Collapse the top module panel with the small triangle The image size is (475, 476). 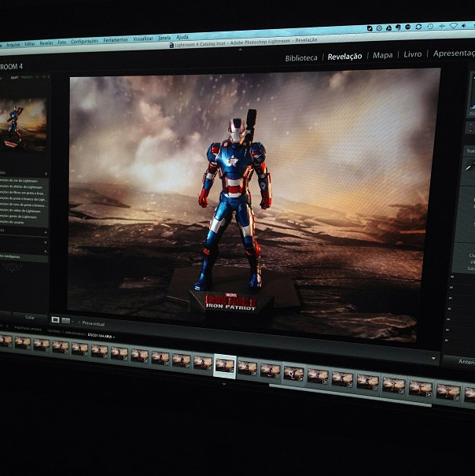click(x=241, y=50)
